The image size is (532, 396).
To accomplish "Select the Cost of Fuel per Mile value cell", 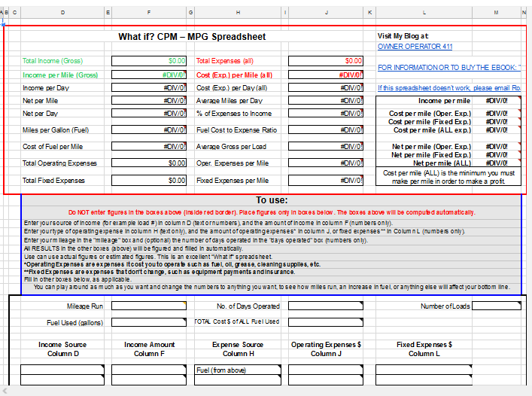I will point(149,146).
